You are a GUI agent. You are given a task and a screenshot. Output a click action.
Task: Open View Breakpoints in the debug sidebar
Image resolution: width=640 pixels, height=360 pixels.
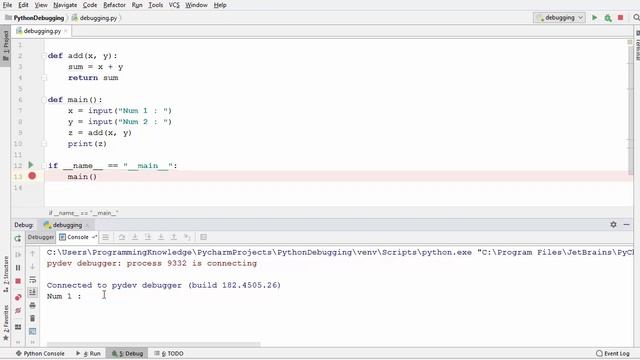[18, 297]
